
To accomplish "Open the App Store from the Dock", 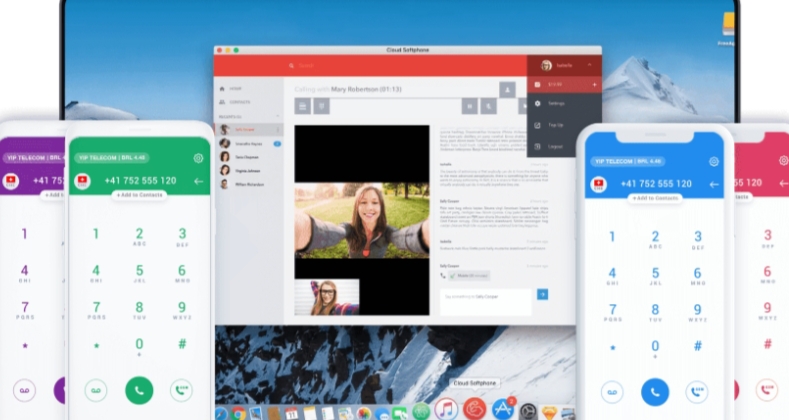I will click(504, 409).
